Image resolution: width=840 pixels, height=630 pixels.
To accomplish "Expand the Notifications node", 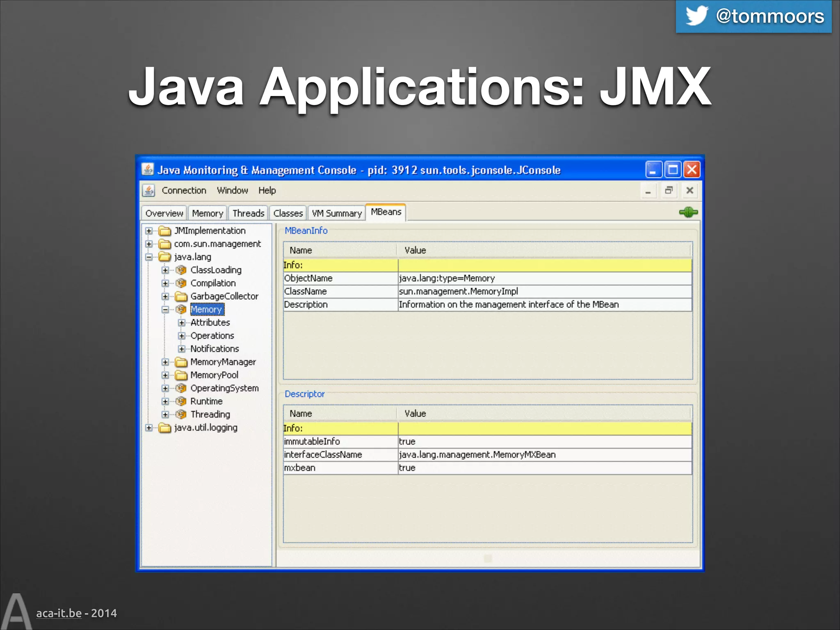I will (182, 349).
